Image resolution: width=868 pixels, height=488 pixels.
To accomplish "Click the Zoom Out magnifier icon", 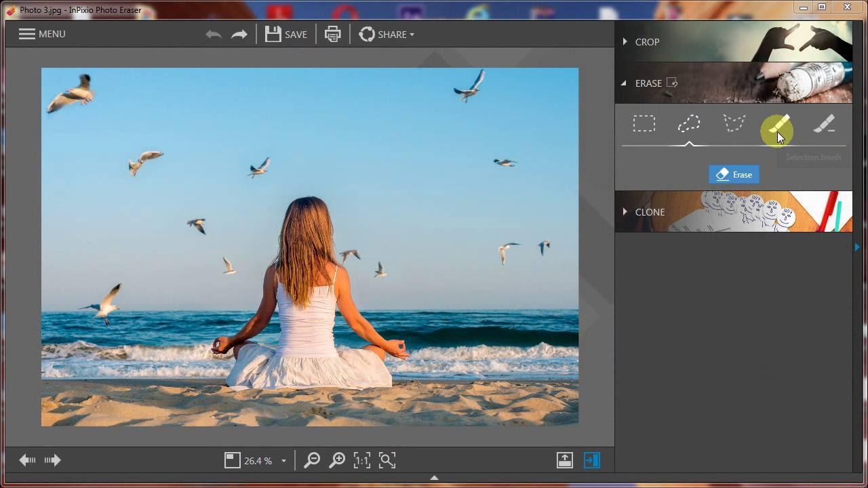I will pos(311,460).
